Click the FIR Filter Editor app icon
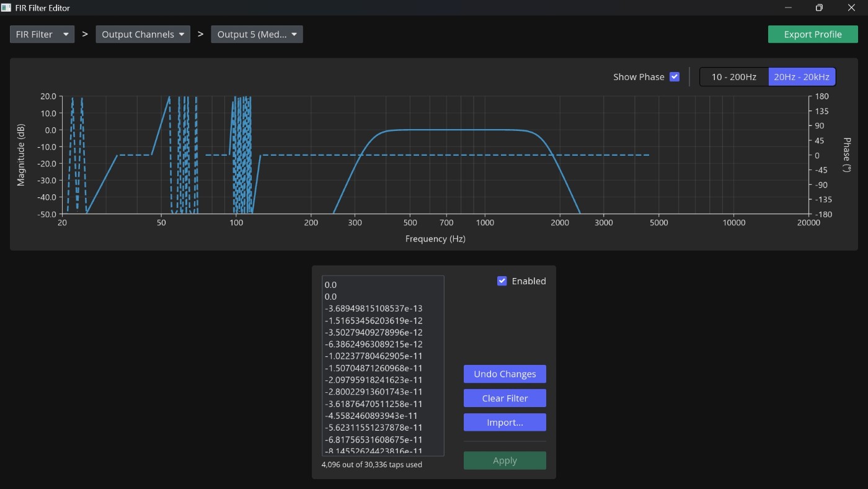The width and height of the screenshot is (868, 489). pyautogui.click(x=6, y=8)
